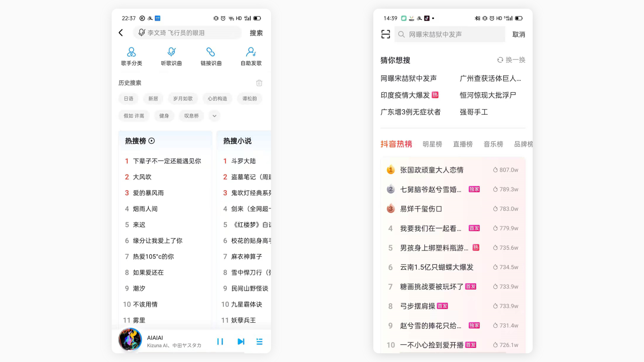Search suggestion 广东增3例无症状者
The height and width of the screenshot is (362, 644).
click(411, 112)
